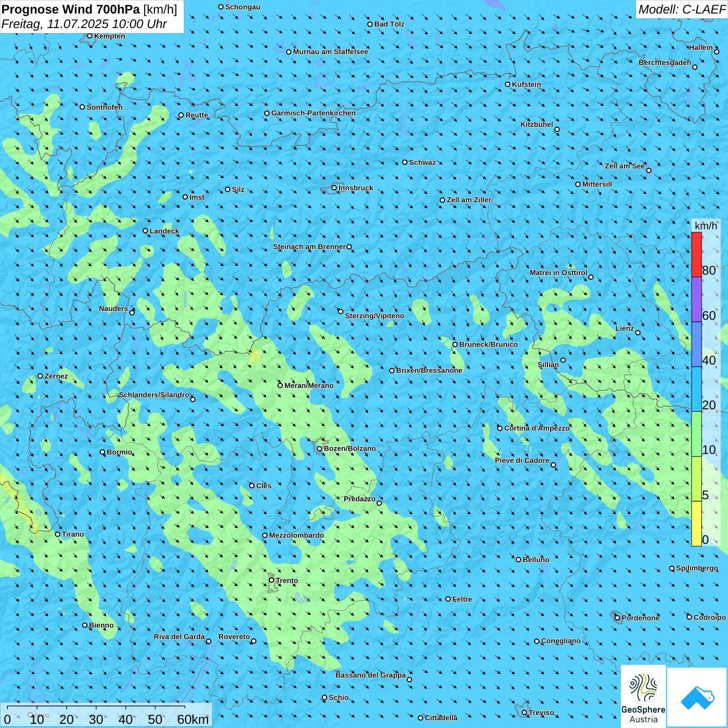Click the 'Pordenone' label
Image resolution: width=728 pixels, height=728 pixels.
[641, 618]
